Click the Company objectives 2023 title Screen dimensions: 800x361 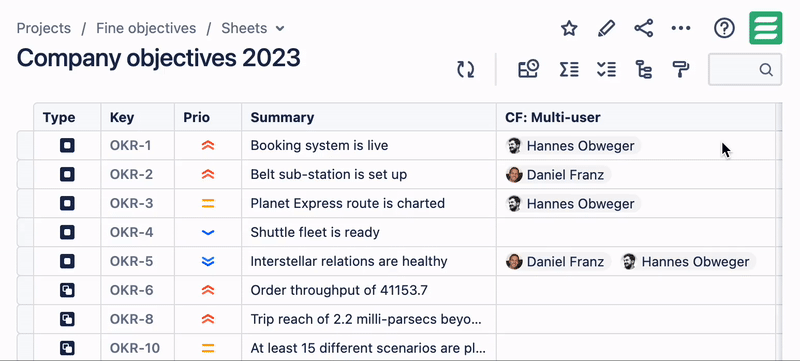coord(159,59)
